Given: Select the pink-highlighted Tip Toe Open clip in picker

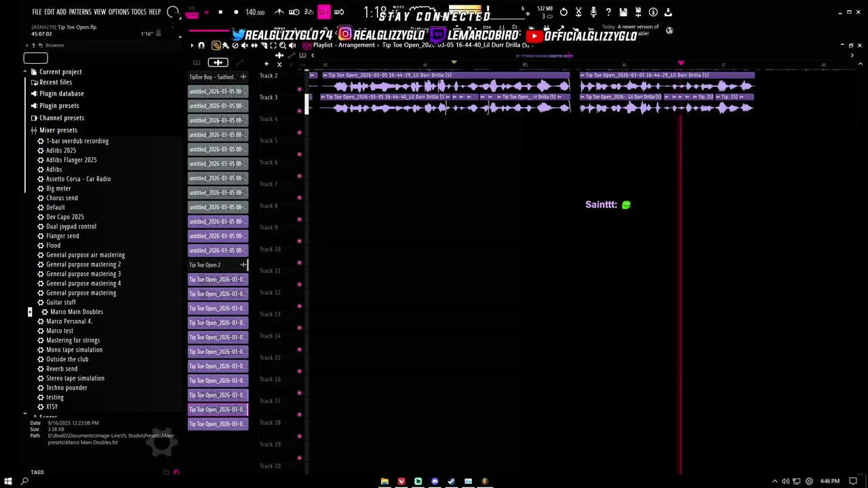Looking at the screenshot, I should tap(218, 409).
